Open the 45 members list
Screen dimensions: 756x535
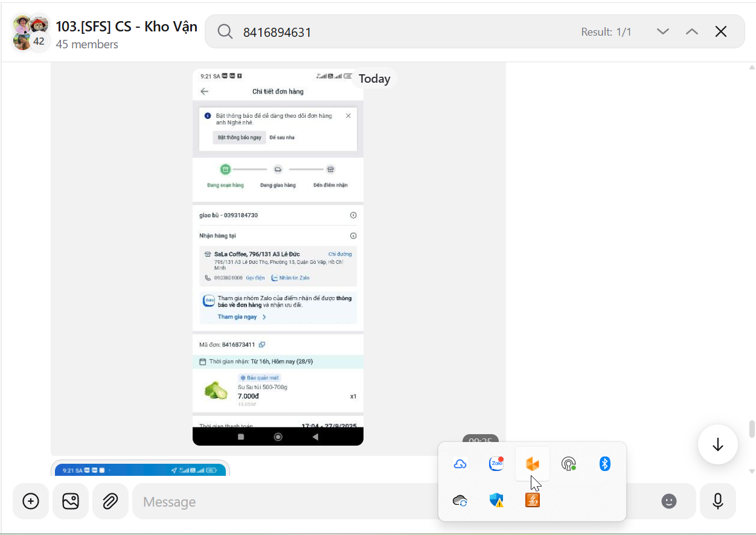87,45
